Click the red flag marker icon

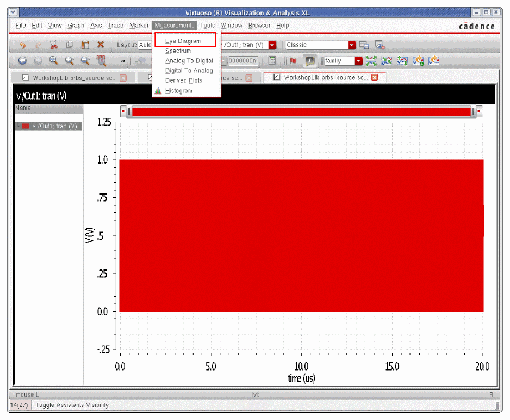coord(293,61)
